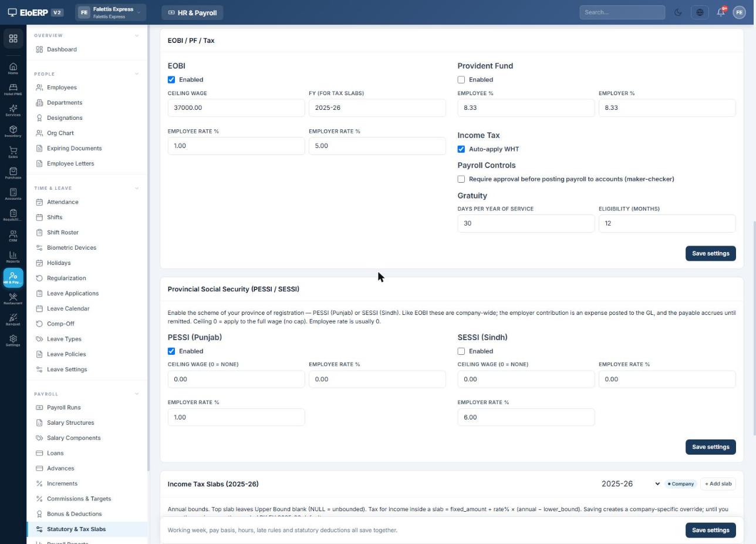Open Salary Components in sidebar

87,438
